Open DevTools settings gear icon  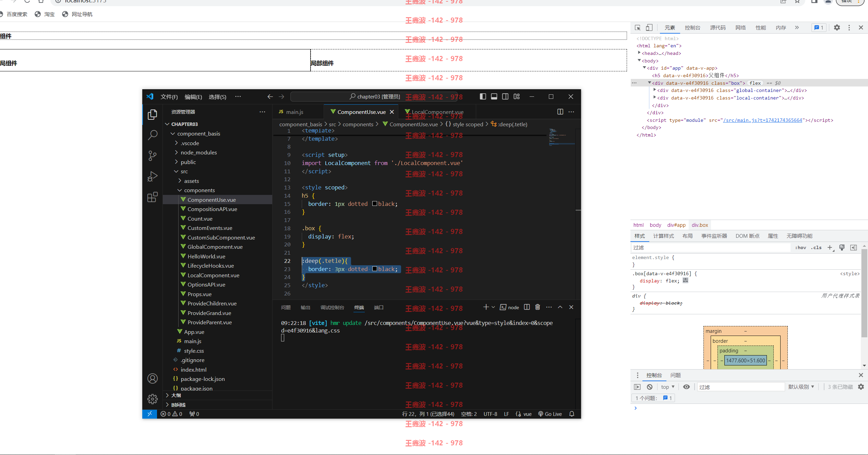coord(837,28)
